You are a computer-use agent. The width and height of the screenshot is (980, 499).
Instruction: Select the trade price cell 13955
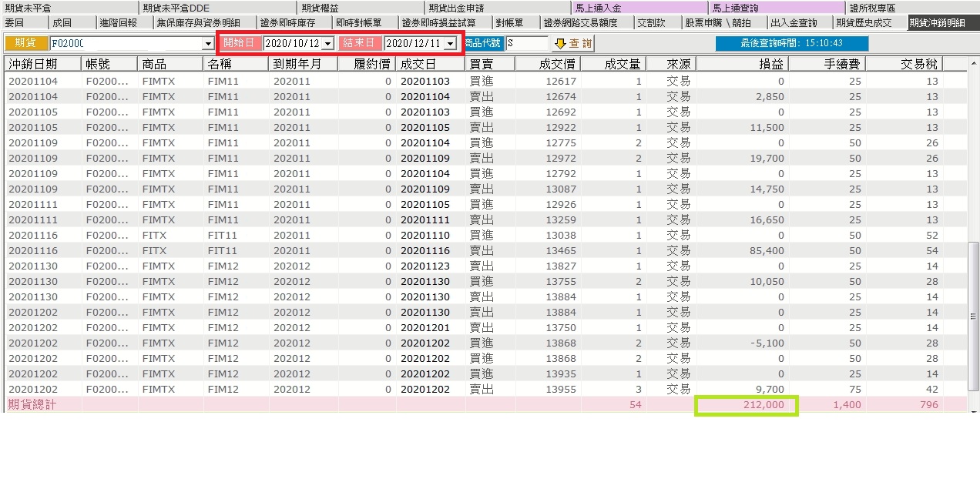point(560,389)
